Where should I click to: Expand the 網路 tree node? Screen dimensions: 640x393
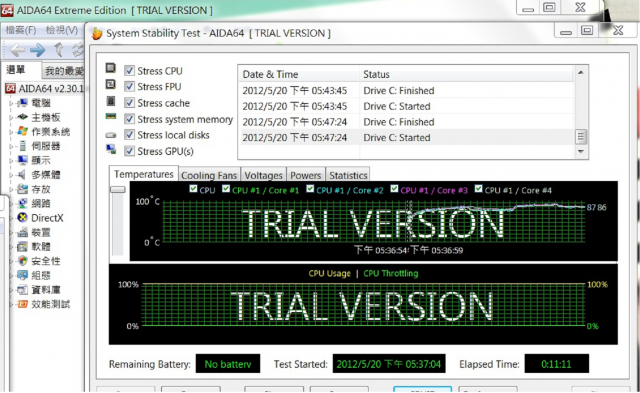(11, 204)
